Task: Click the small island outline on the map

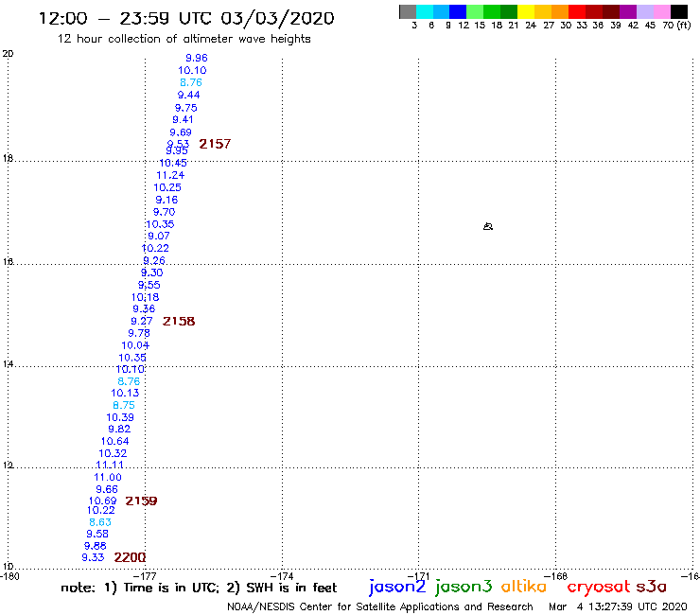Action: (488, 226)
